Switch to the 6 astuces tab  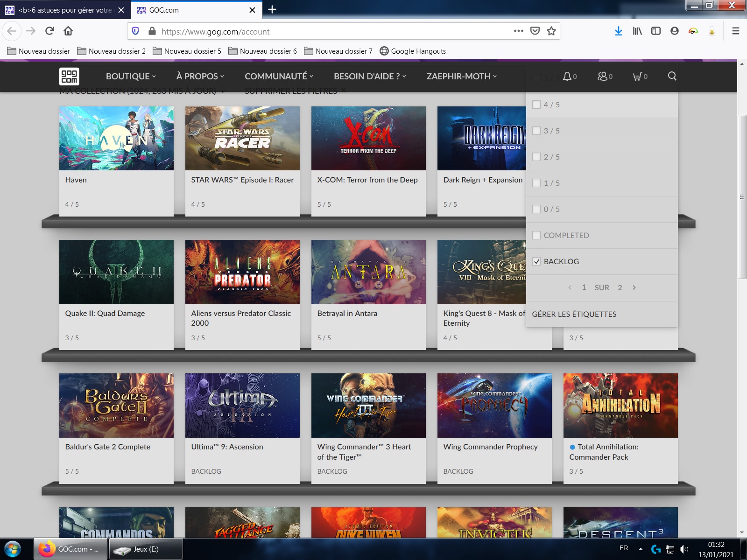[65, 10]
